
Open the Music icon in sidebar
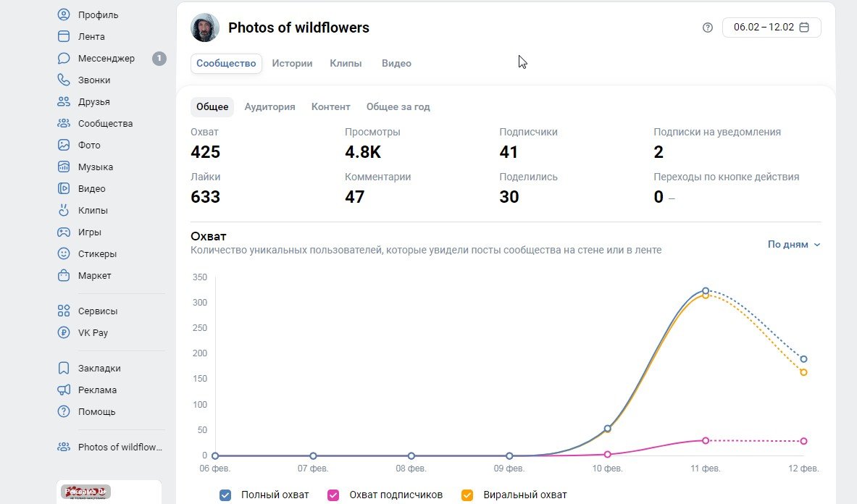pyautogui.click(x=64, y=167)
